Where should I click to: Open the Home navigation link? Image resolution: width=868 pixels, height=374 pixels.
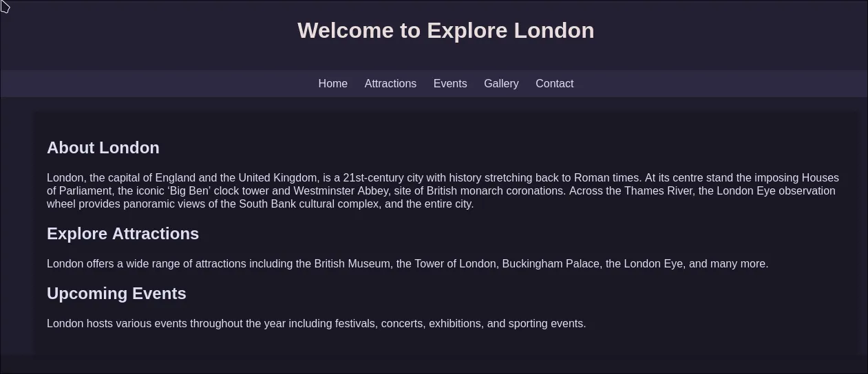pos(332,83)
